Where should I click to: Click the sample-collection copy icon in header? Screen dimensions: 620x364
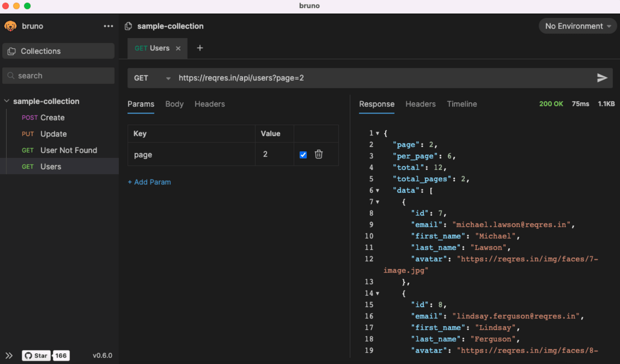click(x=128, y=26)
